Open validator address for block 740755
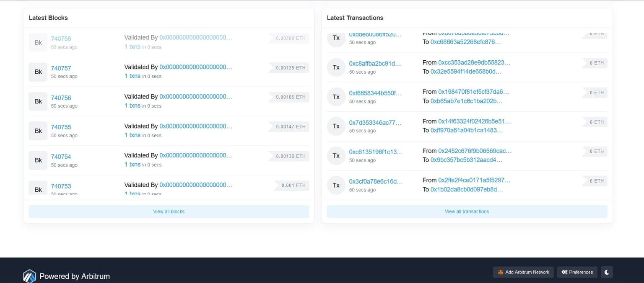The height and width of the screenshot is (283, 644). click(195, 126)
